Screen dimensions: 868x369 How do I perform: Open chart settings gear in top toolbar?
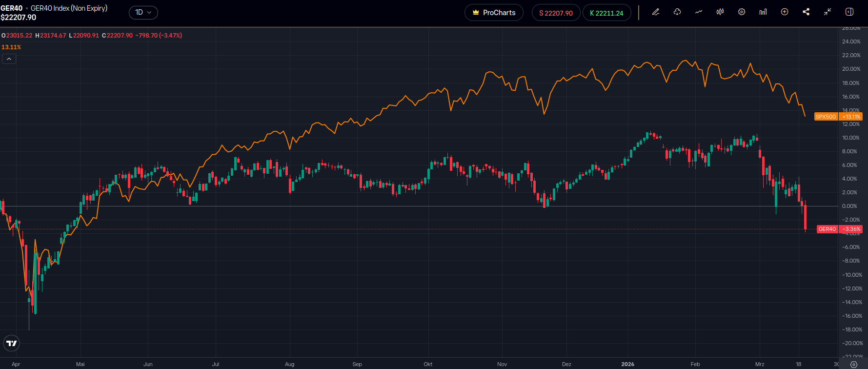point(742,12)
